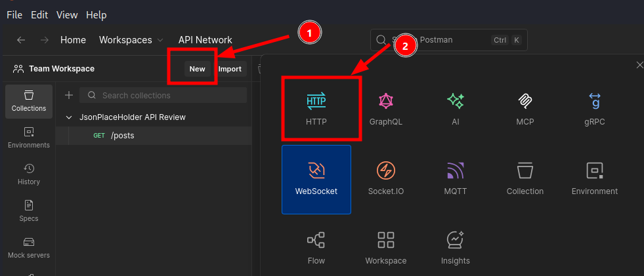Expand the Workspaces dropdown

point(131,40)
